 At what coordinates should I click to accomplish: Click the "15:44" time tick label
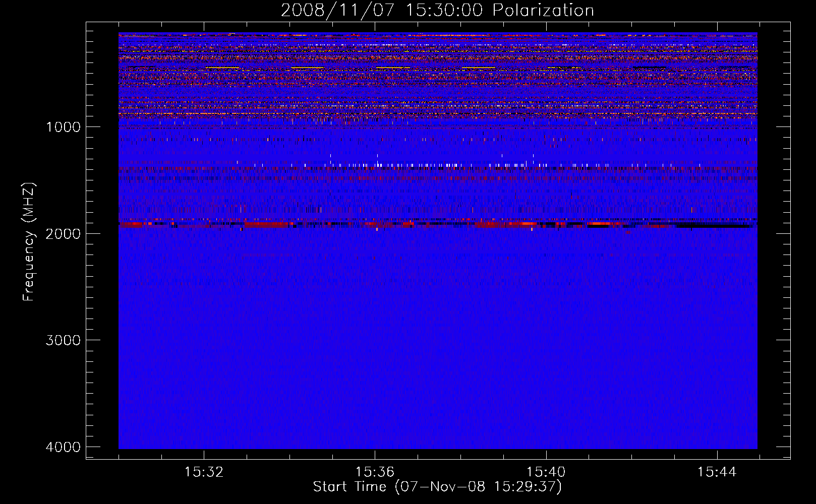pyautogui.click(x=717, y=472)
